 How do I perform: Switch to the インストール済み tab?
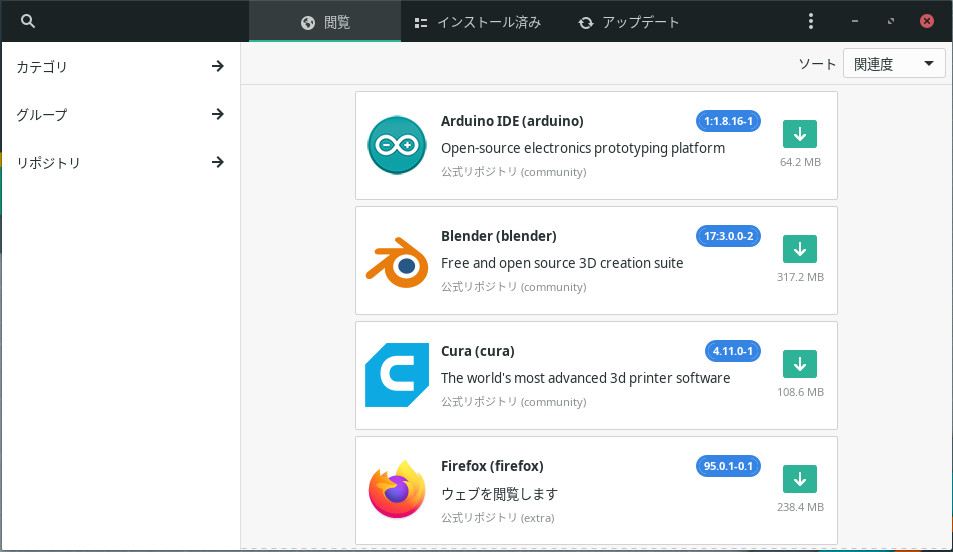click(x=478, y=22)
